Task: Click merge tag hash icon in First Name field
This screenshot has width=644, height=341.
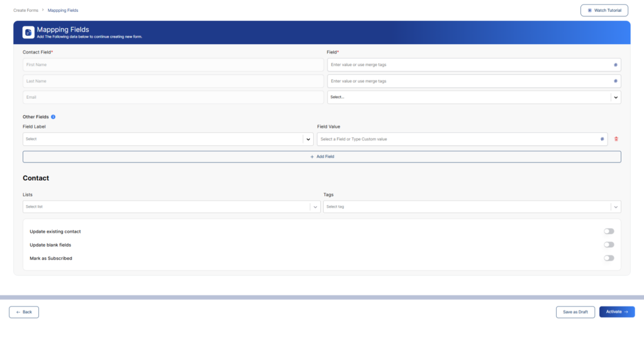Action: point(615,65)
